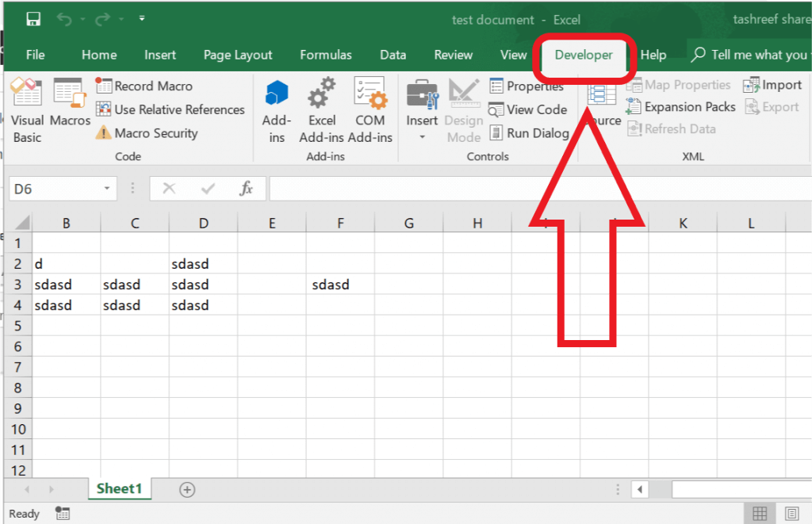The image size is (812, 524).
Task: Open the File tab
Action: pos(35,55)
